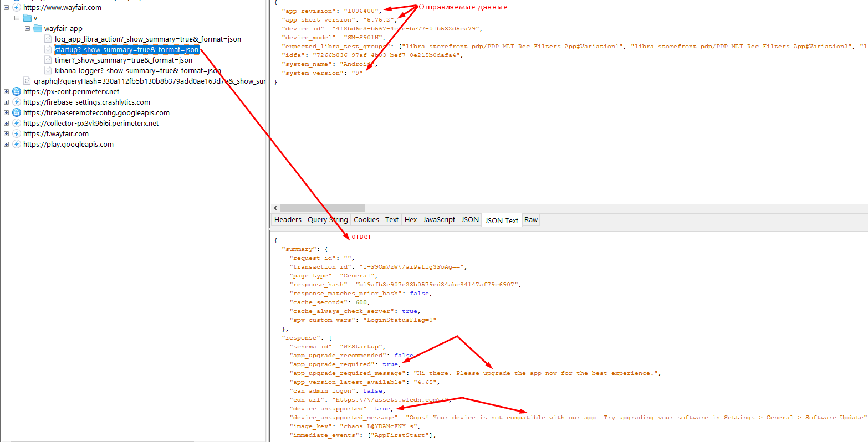Click the "AppFirstStart" immediate_events value
868x442 pixels.
pos(400,435)
